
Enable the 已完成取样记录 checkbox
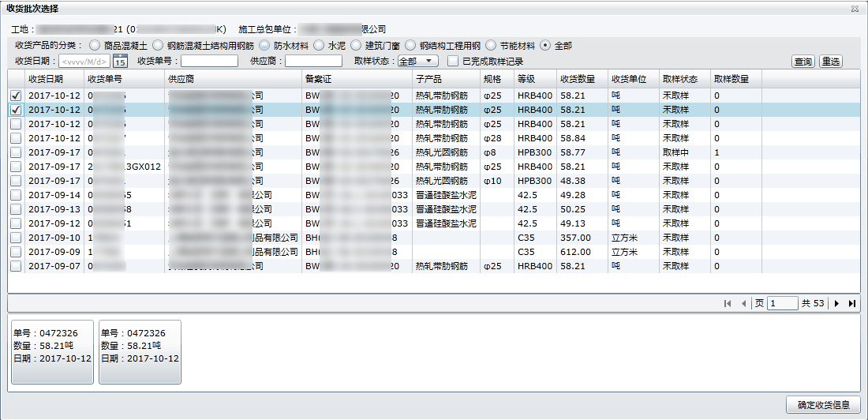point(453,62)
